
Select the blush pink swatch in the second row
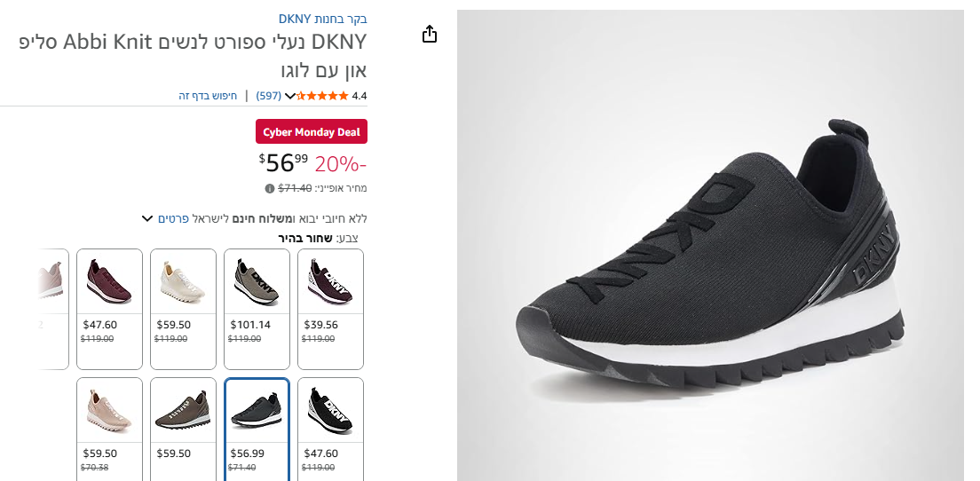point(109,428)
